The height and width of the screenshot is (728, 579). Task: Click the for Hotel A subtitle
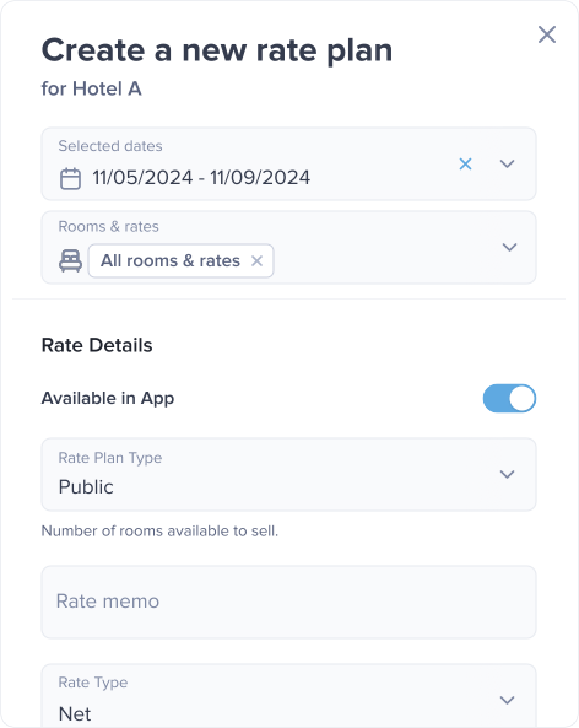point(91,89)
